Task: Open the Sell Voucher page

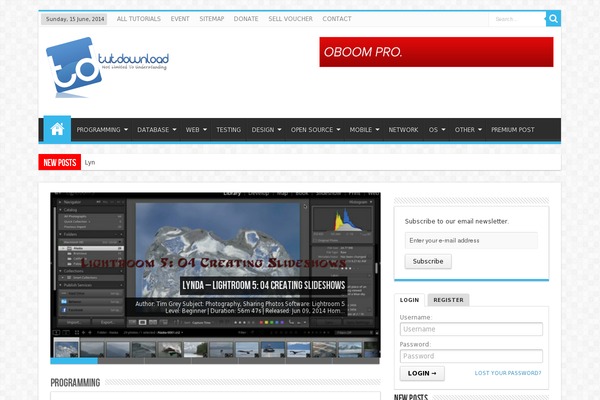Action: coord(290,19)
